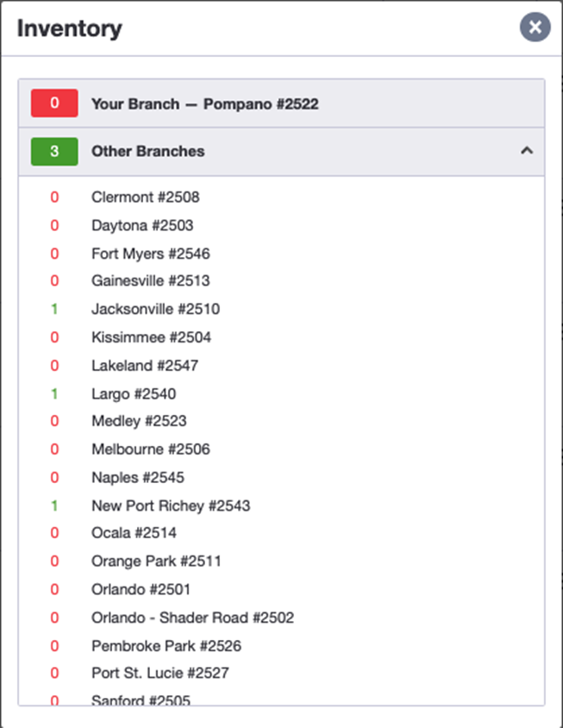Image resolution: width=563 pixels, height=728 pixels.
Task: Click the red zero next to Clermont #2508
Action: pos(53,197)
